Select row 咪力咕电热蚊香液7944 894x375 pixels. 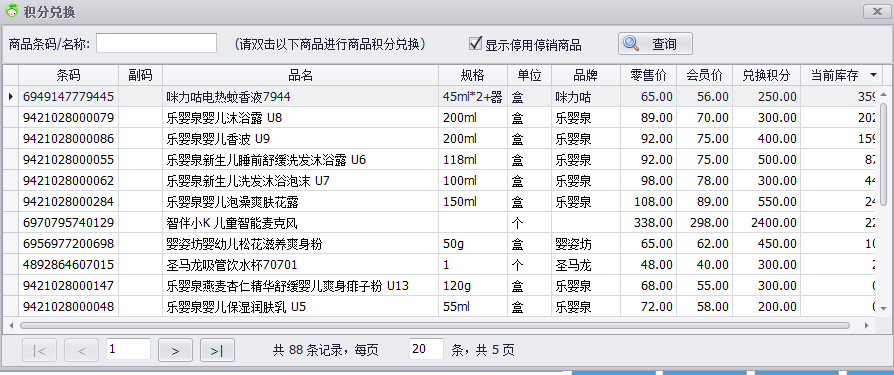[x=438, y=97]
